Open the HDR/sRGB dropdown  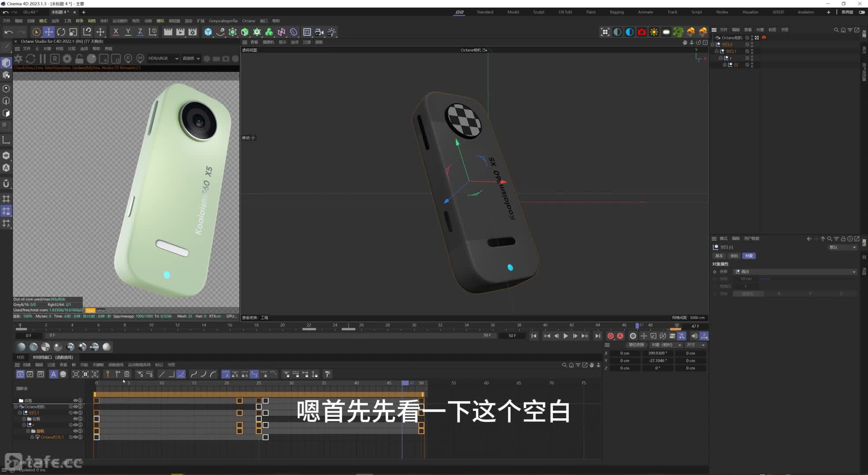(163, 58)
